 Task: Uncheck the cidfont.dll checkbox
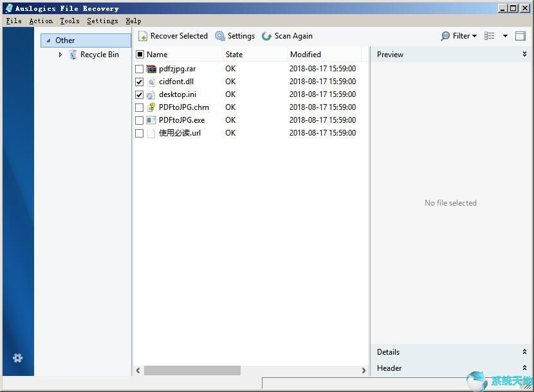[x=139, y=82]
